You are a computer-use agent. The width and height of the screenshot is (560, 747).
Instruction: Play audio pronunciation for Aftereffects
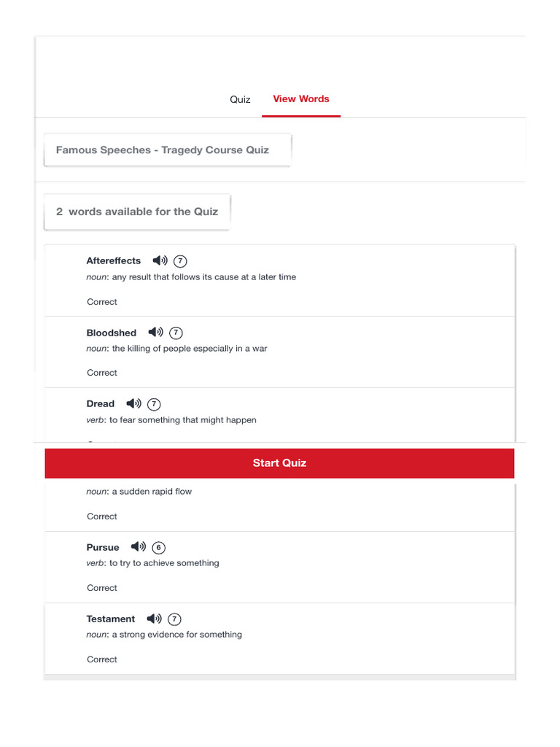[160, 260]
